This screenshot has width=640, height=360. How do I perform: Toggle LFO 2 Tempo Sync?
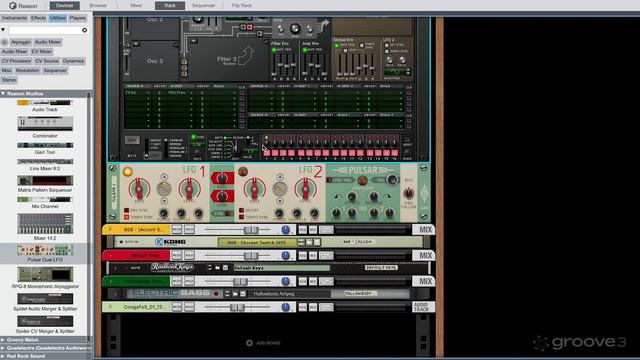[x=242, y=217]
